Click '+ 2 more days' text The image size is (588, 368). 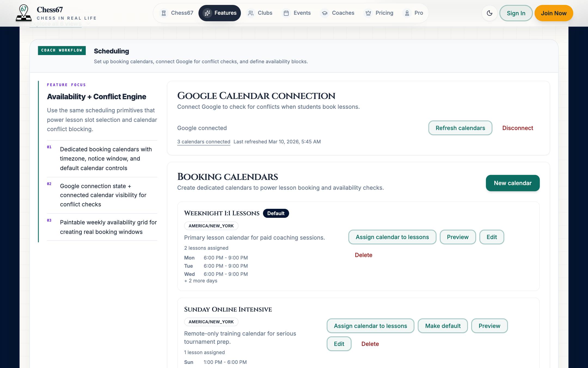point(201,281)
